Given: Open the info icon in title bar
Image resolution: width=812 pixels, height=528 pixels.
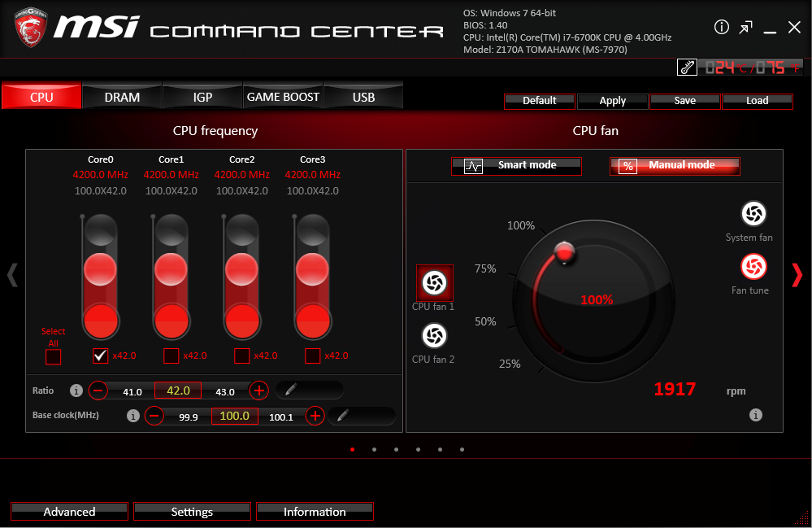Looking at the screenshot, I should pyautogui.click(x=722, y=28).
